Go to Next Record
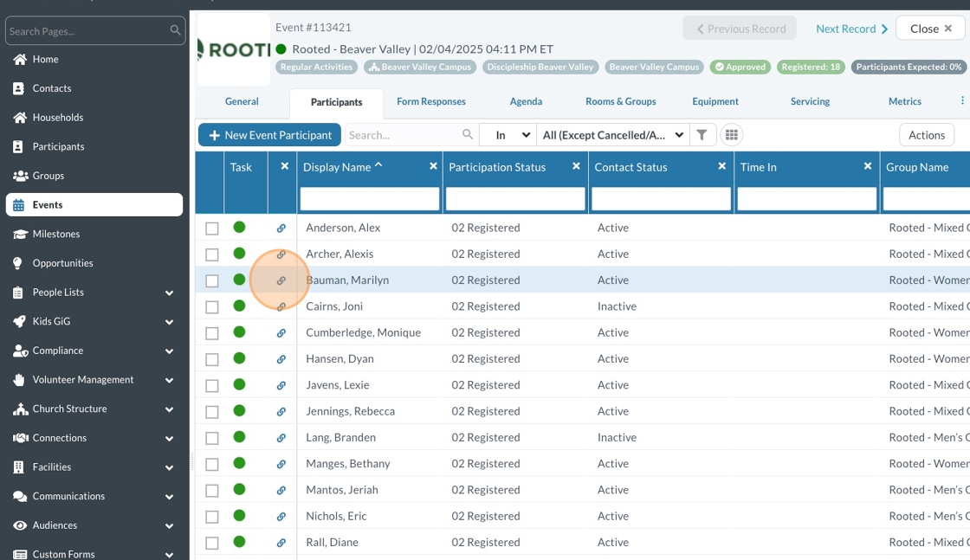 [852, 29]
